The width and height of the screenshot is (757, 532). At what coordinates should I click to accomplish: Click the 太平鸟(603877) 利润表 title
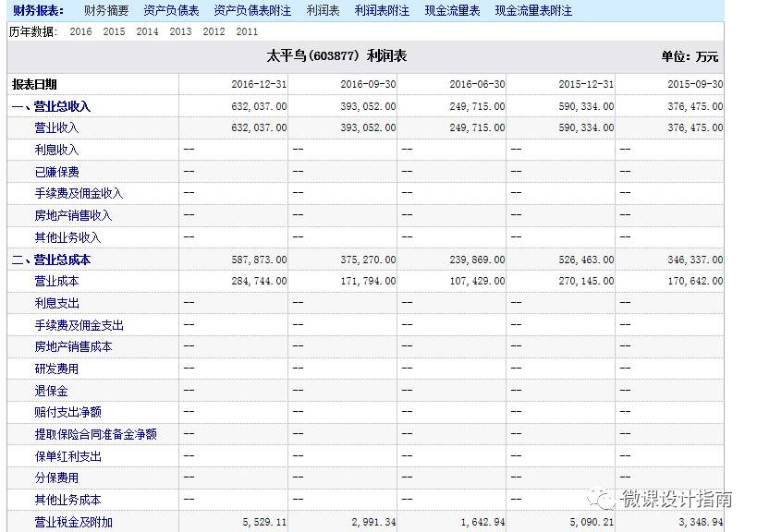click(x=336, y=56)
